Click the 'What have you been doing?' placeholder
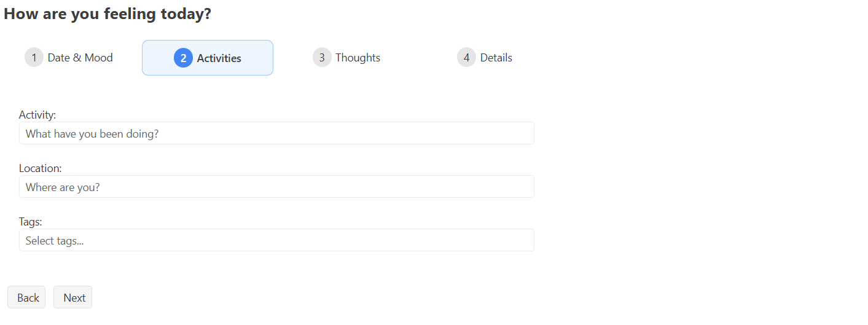Viewport: 868px width, 325px height. click(92, 133)
